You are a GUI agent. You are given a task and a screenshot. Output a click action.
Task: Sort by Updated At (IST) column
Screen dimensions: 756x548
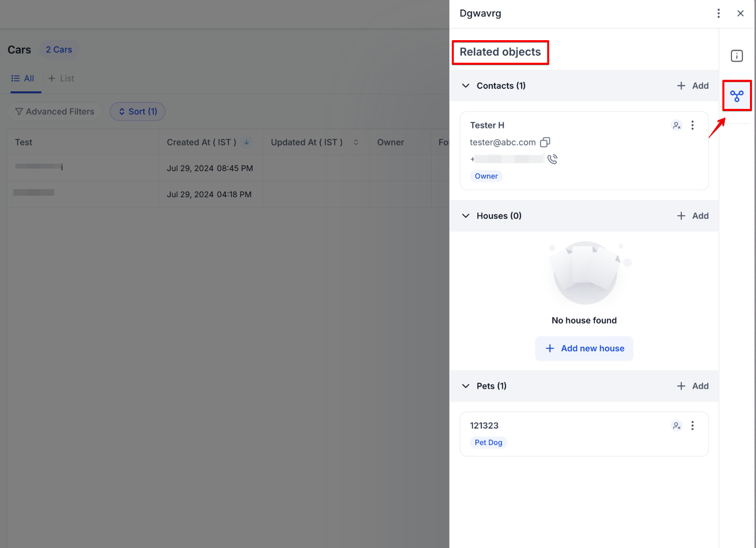356,143
